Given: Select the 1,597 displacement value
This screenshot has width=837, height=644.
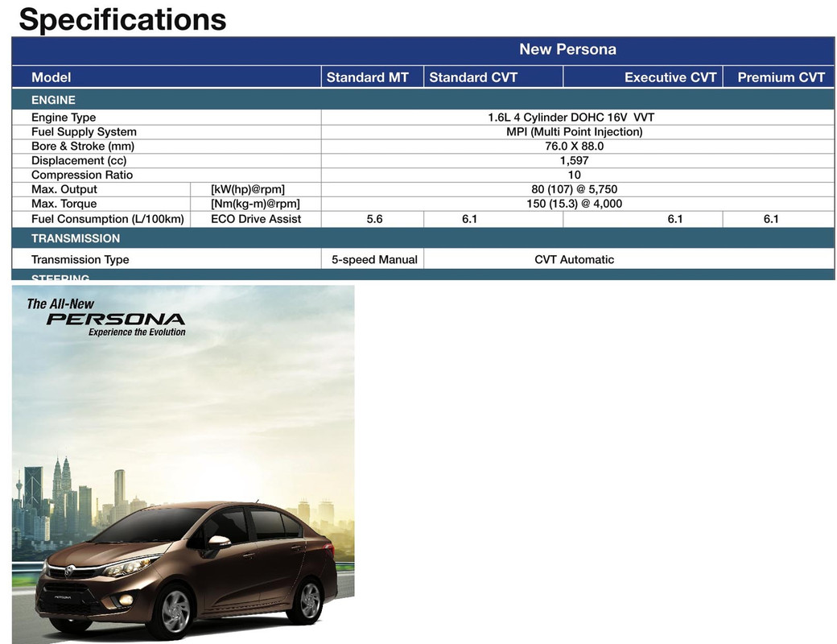Looking at the screenshot, I should [x=575, y=161].
